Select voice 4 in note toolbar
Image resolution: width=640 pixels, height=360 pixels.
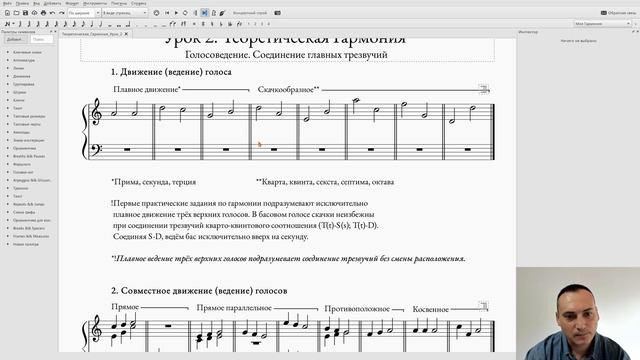click(x=269, y=24)
